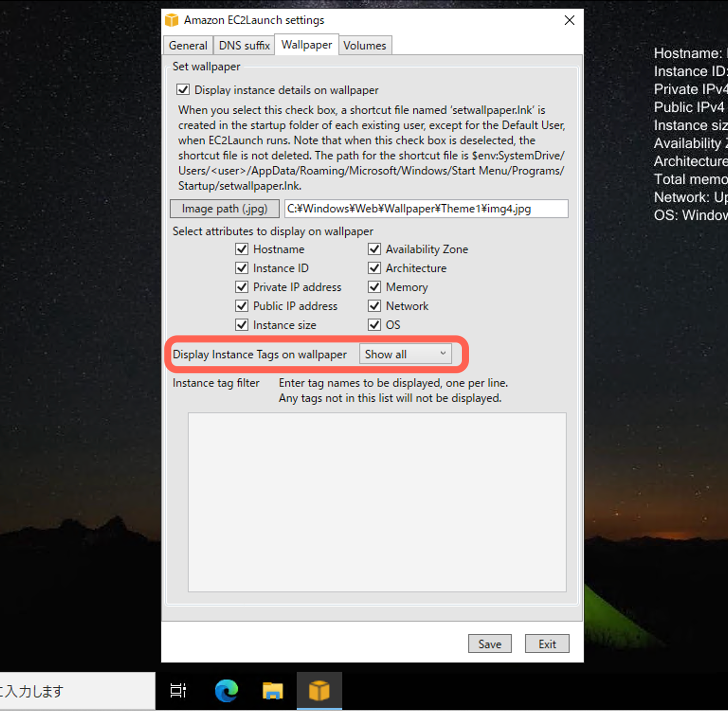Click the Exit button
The width and height of the screenshot is (728, 711).
(x=547, y=644)
